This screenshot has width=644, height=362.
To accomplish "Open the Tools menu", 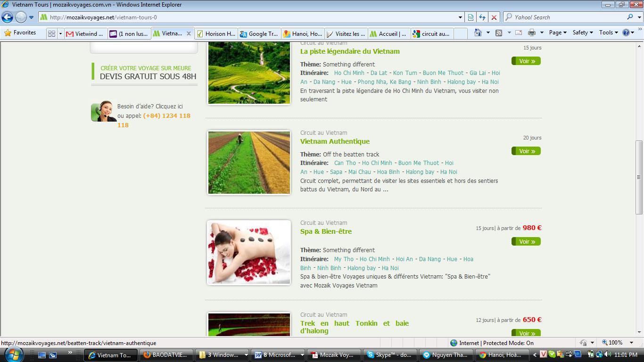I will click(x=608, y=33).
